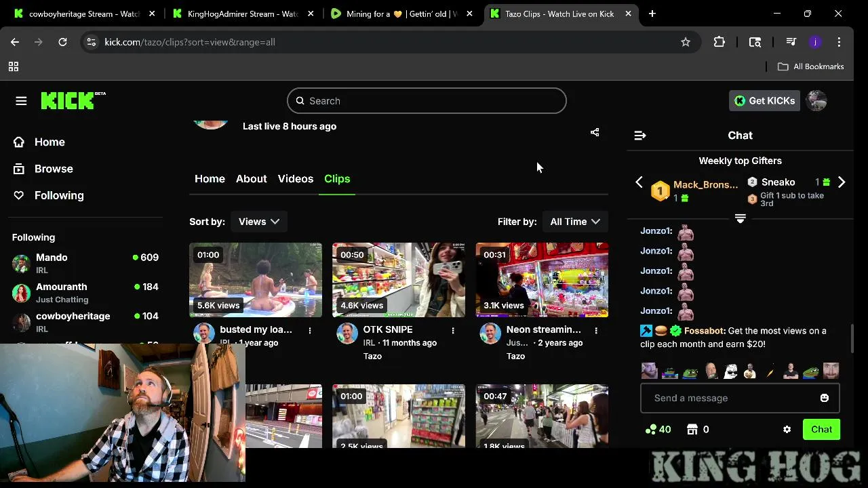Play the 2.5K views store clip thumbnail

[x=399, y=416]
